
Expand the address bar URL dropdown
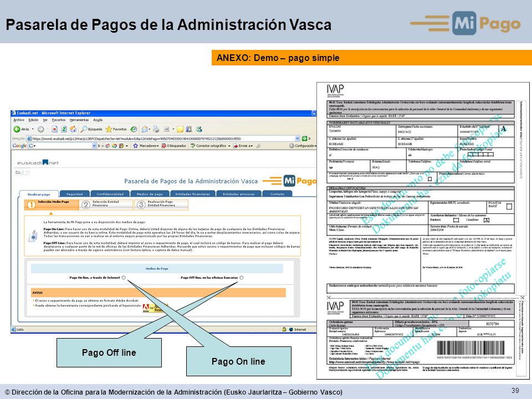(297, 139)
